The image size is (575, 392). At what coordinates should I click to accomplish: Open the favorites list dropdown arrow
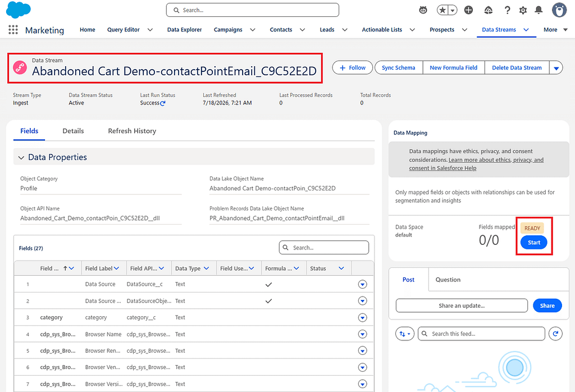pos(453,10)
